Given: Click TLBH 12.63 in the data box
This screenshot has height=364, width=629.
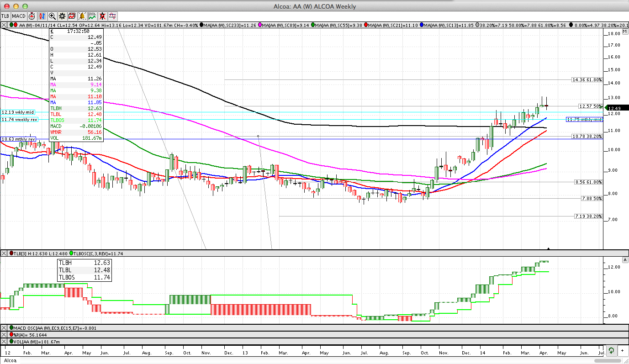Looking at the screenshot, I should point(76,108).
